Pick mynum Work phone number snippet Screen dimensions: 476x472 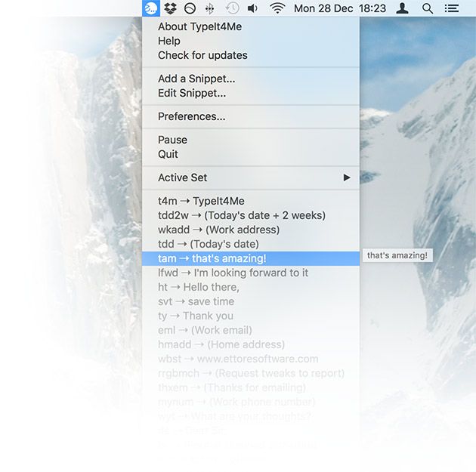pos(251,402)
